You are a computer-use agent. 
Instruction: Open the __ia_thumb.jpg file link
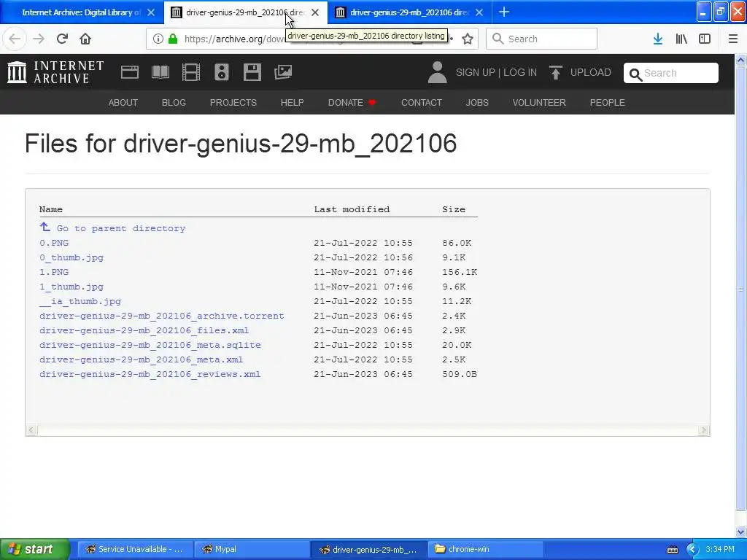tap(80, 301)
